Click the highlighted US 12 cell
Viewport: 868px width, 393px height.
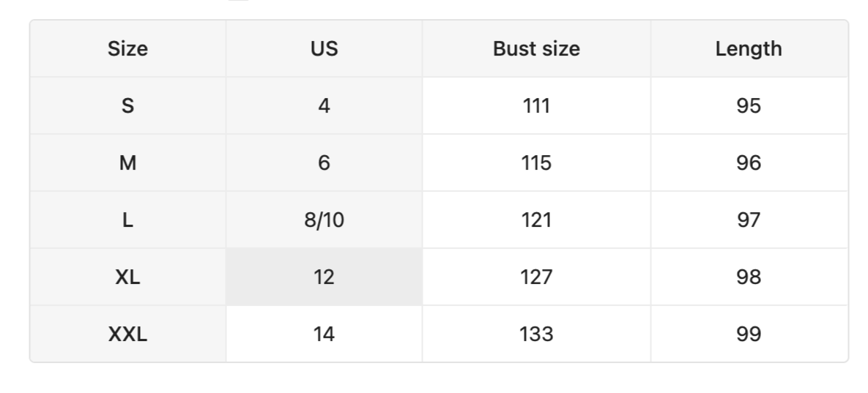tap(324, 277)
